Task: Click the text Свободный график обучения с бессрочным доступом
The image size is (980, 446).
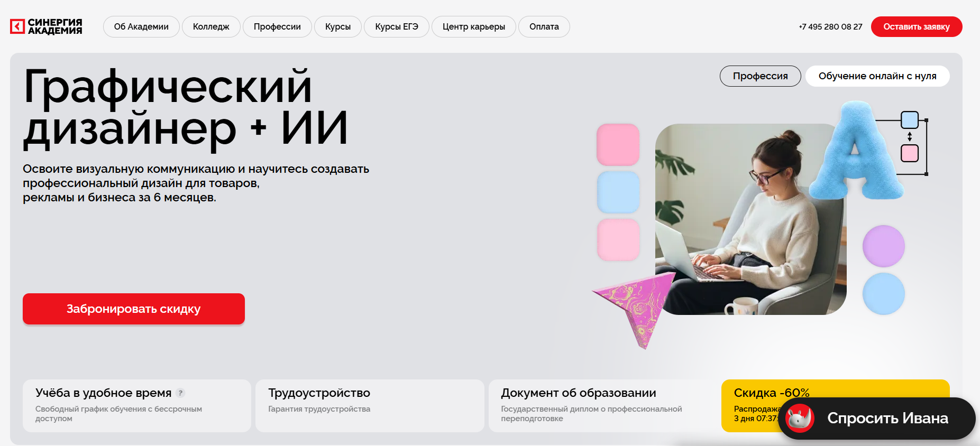Action: click(118, 414)
